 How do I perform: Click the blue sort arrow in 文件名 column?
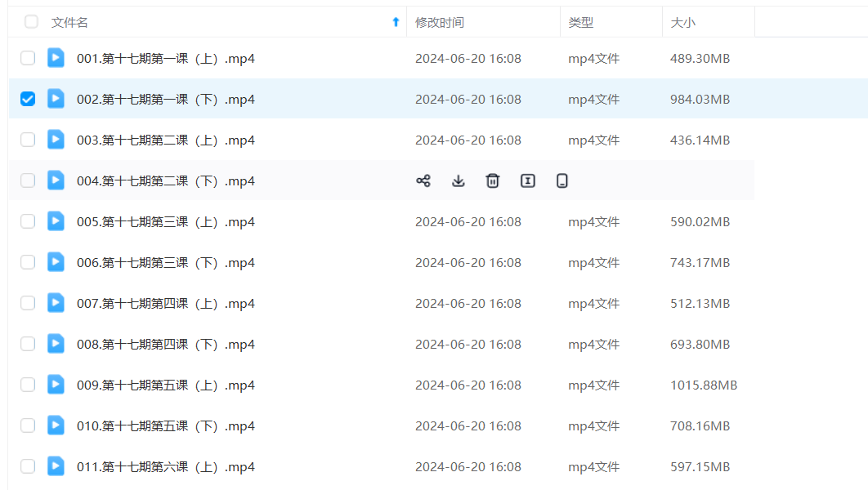tap(396, 22)
